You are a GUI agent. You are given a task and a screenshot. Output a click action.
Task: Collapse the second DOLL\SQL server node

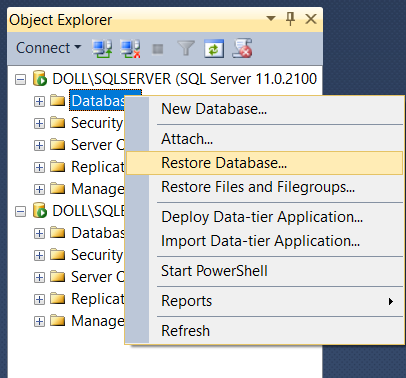point(20,212)
